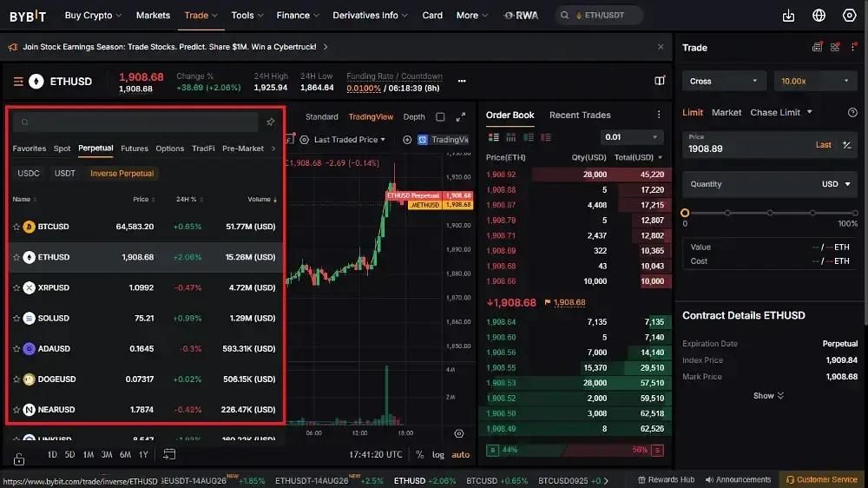Select order book buy-only view icon

529,137
